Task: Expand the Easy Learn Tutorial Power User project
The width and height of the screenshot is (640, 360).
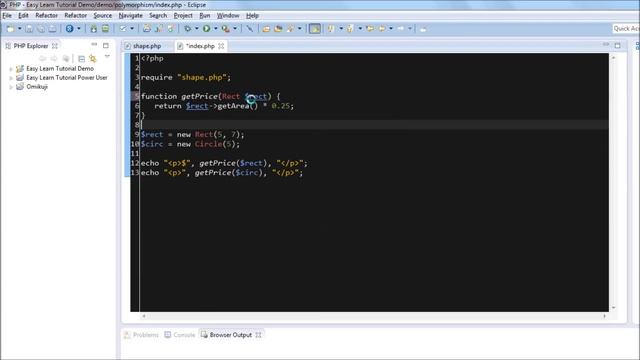Action: (11, 78)
